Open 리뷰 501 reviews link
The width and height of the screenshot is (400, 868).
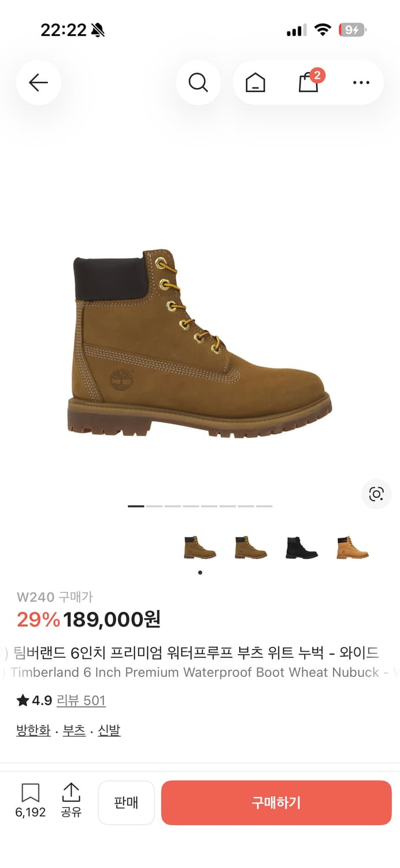pos(81,701)
